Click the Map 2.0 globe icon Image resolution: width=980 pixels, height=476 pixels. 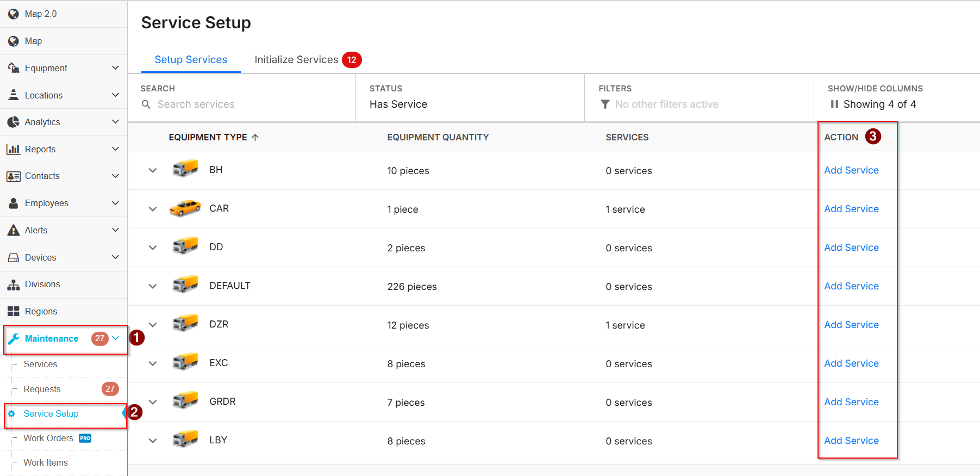14,14
